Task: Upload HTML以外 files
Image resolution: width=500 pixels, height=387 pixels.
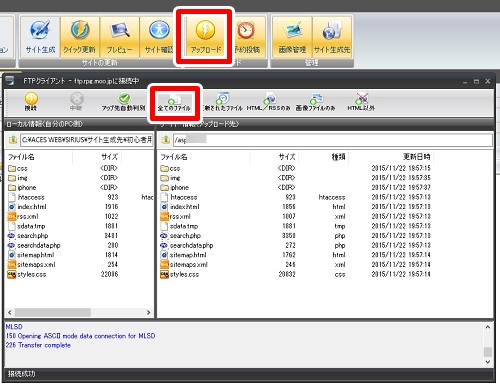Action: click(361, 102)
